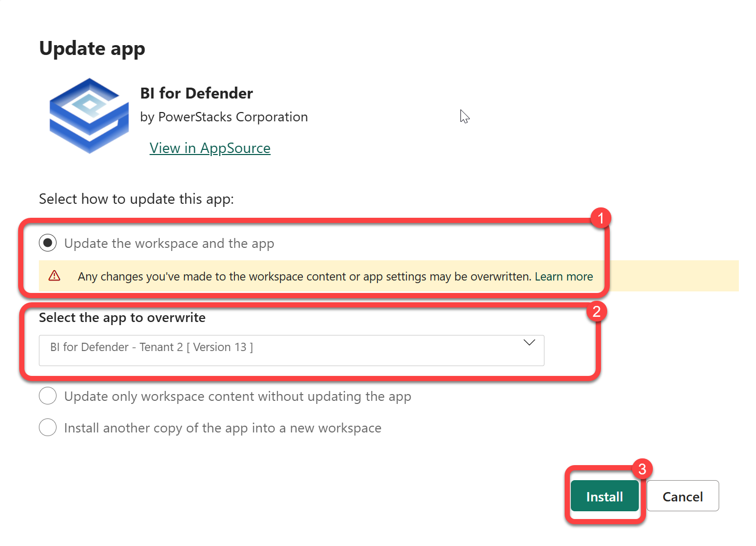Choose 'Install another copy' radio option
Screen dimensions: 756x546
pos(48,427)
